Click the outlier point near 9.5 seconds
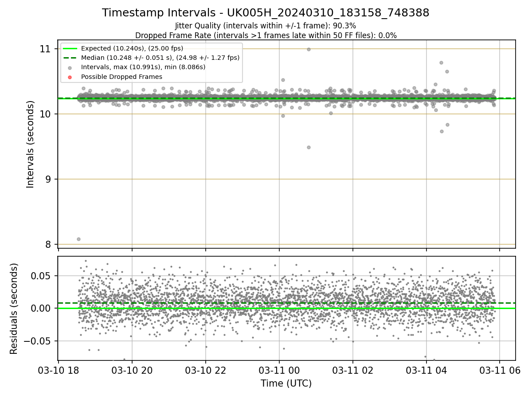Screen dimensions: 532x399 click(309, 147)
